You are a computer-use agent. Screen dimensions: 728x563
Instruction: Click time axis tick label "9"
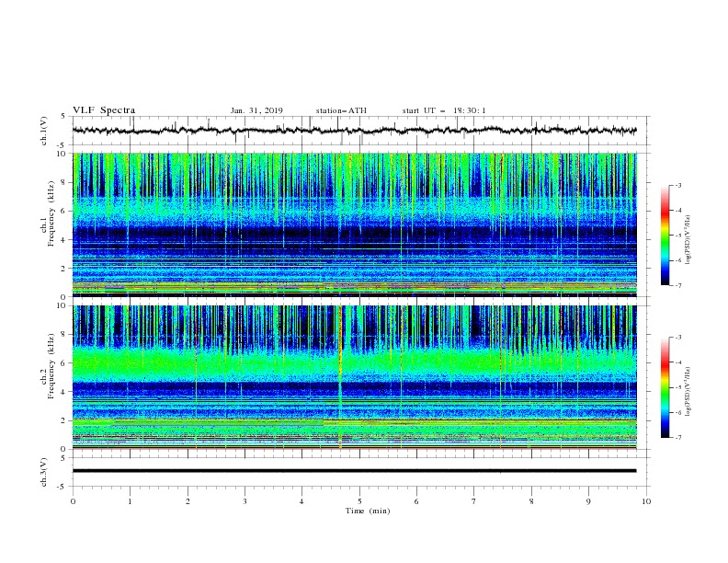(588, 501)
